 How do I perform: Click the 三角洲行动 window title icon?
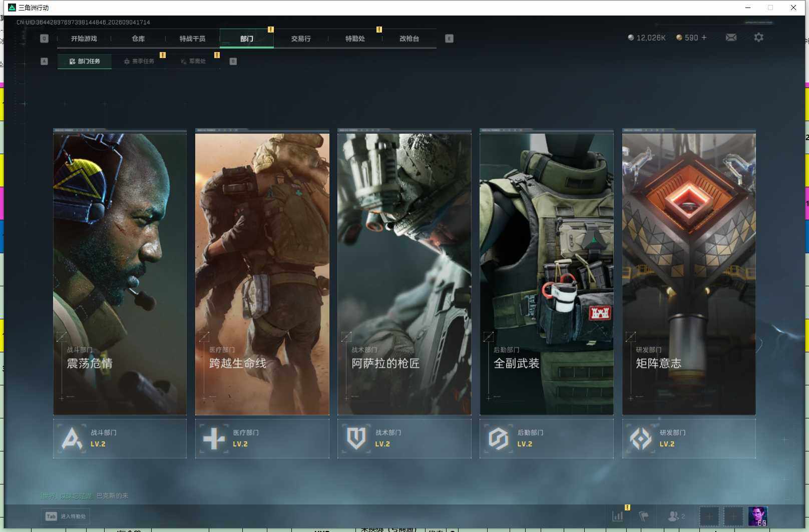point(12,8)
